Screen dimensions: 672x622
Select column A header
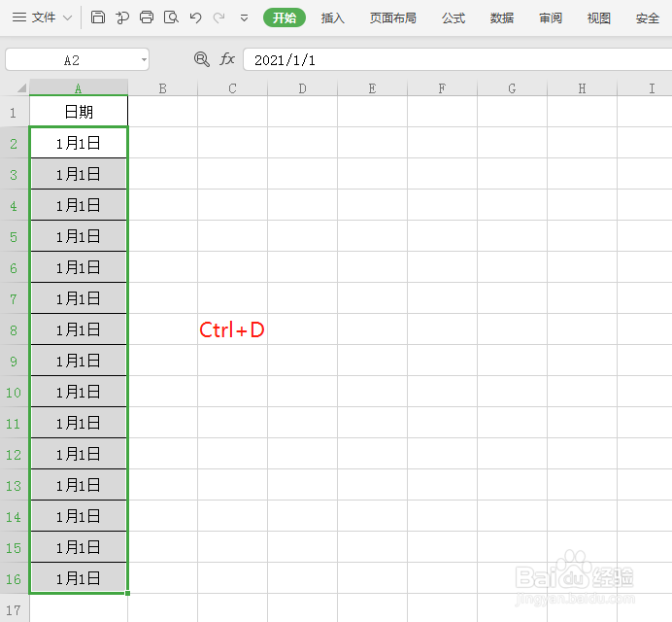pos(79,87)
